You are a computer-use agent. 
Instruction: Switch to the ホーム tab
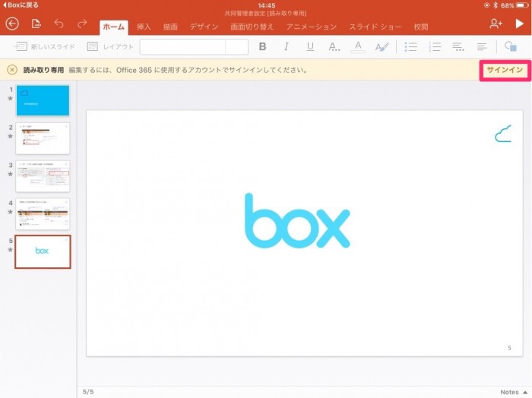click(x=114, y=27)
